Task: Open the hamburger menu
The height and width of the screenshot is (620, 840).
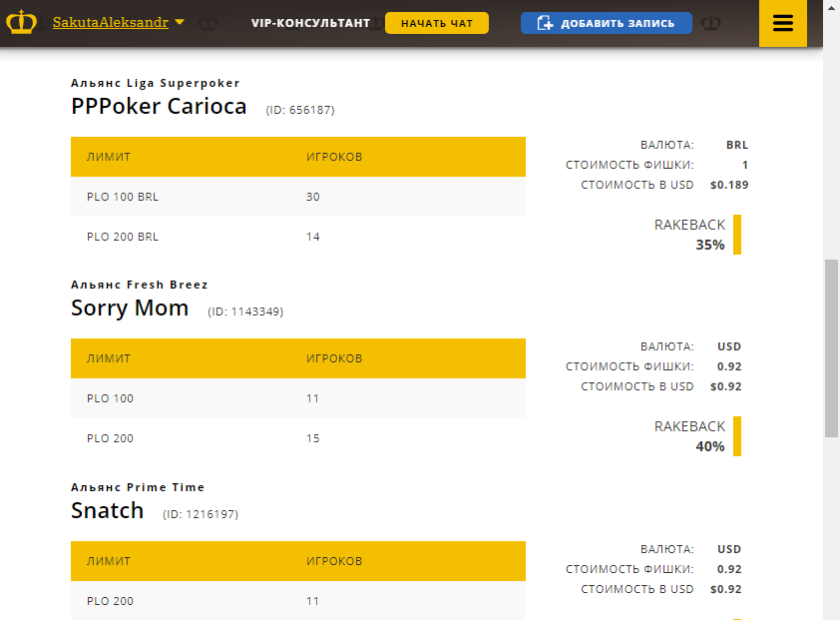Action: tap(783, 23)
